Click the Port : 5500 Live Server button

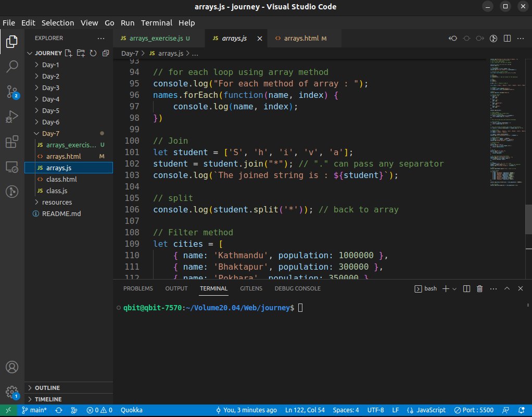point(474,410)
